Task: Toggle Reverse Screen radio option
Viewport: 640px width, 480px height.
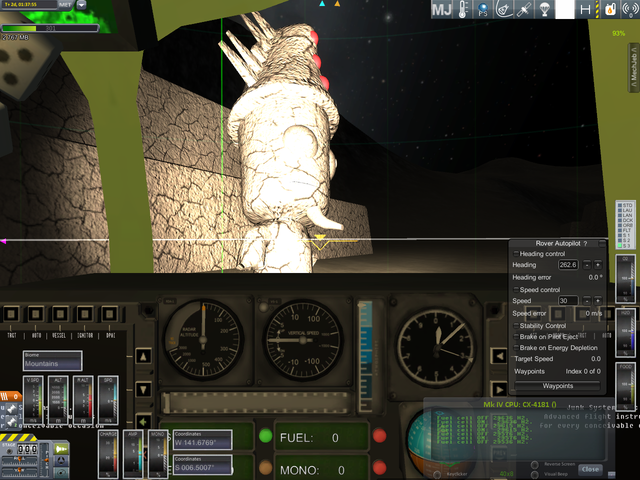Action: click(x=534, y=464)
